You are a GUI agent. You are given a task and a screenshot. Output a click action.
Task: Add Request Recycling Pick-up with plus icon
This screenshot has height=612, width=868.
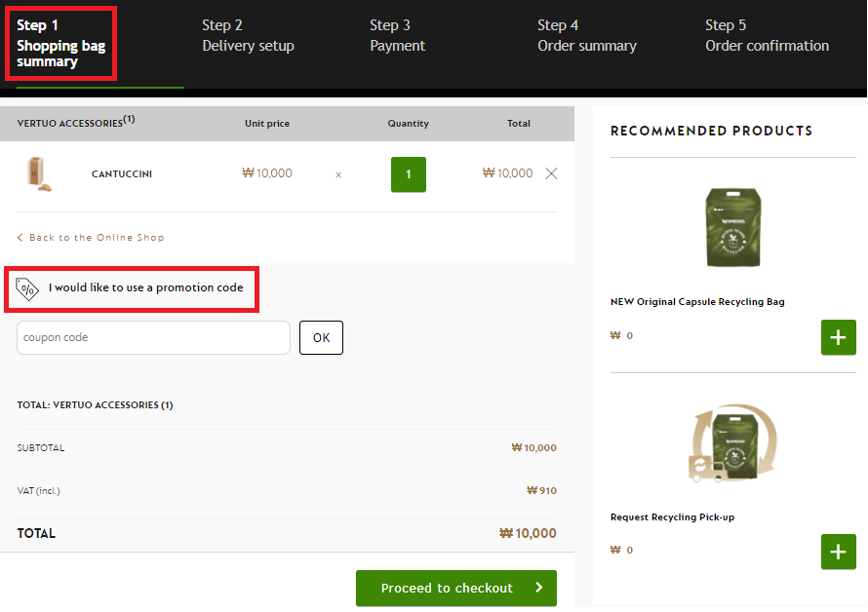pos(838,552)
